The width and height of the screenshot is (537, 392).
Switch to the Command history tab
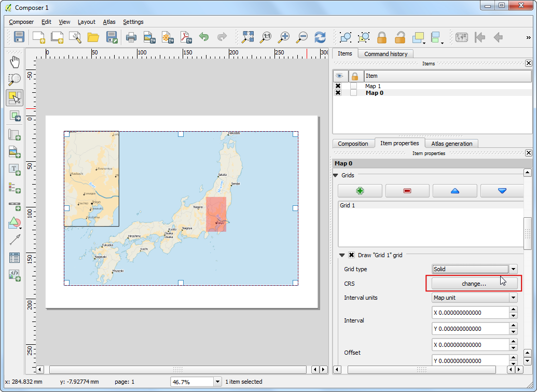coord(385,54)
